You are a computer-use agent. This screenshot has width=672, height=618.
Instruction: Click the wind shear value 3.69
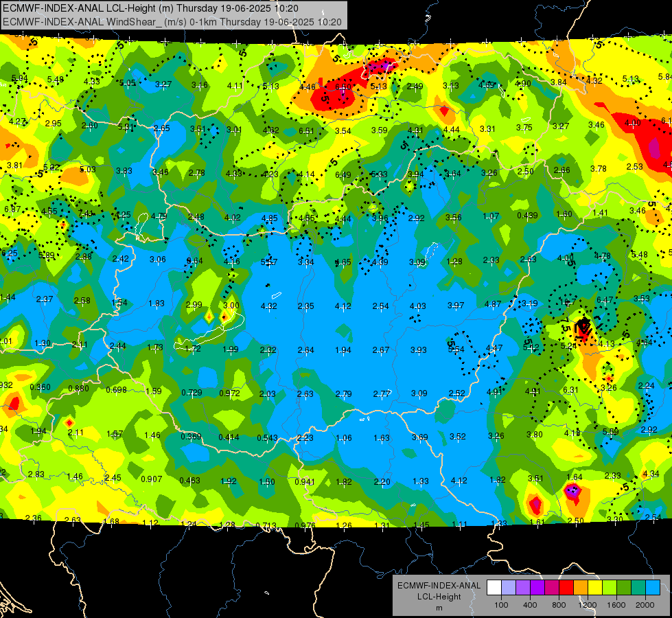click(419, 437)
